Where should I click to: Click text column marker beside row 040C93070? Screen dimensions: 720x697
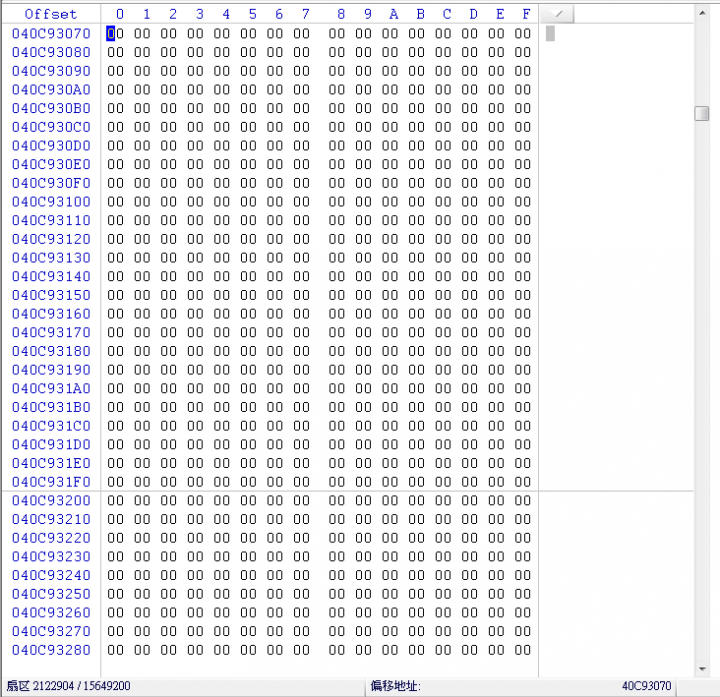coord(550,34)
